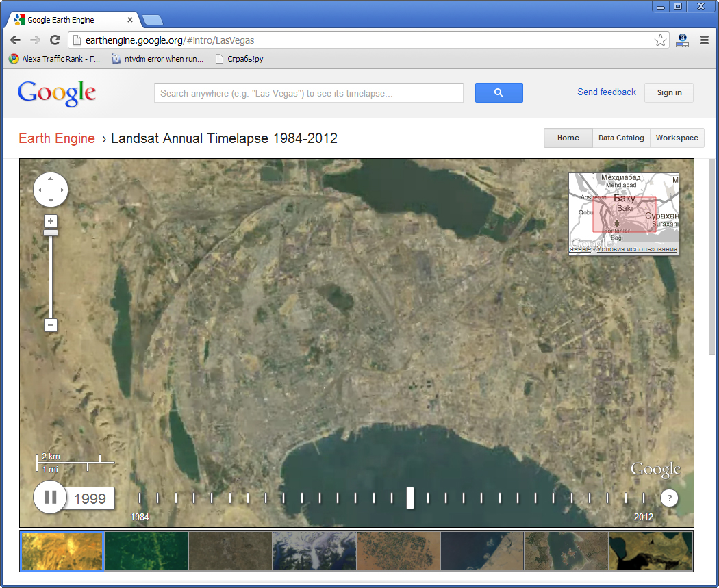Image resolution: width=719 pixels, height=588 pixels.
Task: Jump to the 1984 timeline tick
Action: 140,498
